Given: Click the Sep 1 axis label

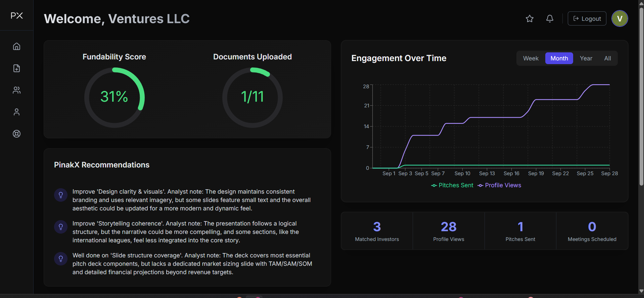Looking at the screenshot, I should tap(389, 173).
